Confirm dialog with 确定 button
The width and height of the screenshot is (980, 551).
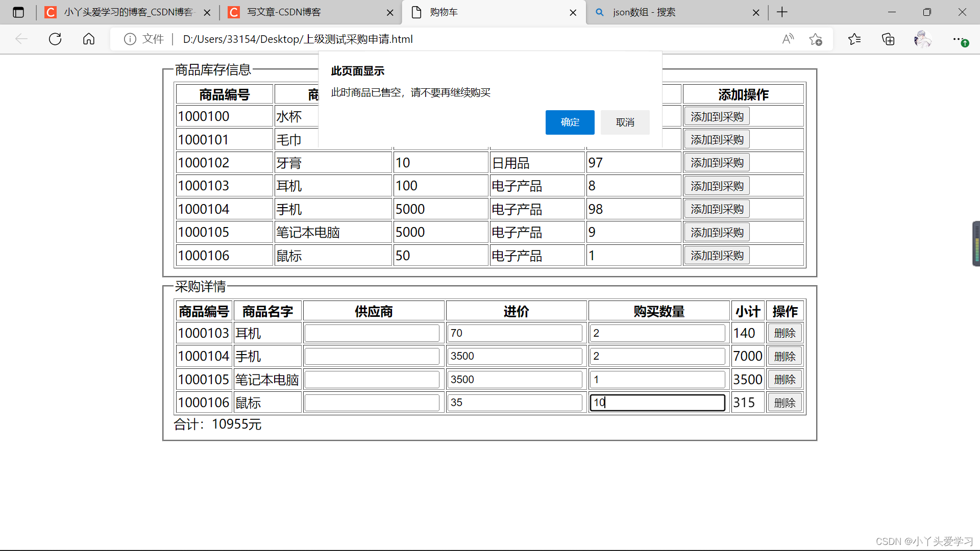[x=570, y=122]
